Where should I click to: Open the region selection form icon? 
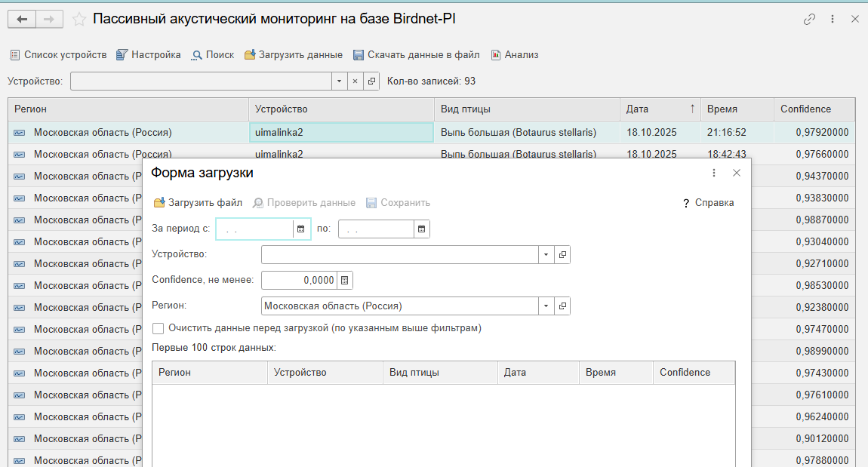click(x=562, y=306)
